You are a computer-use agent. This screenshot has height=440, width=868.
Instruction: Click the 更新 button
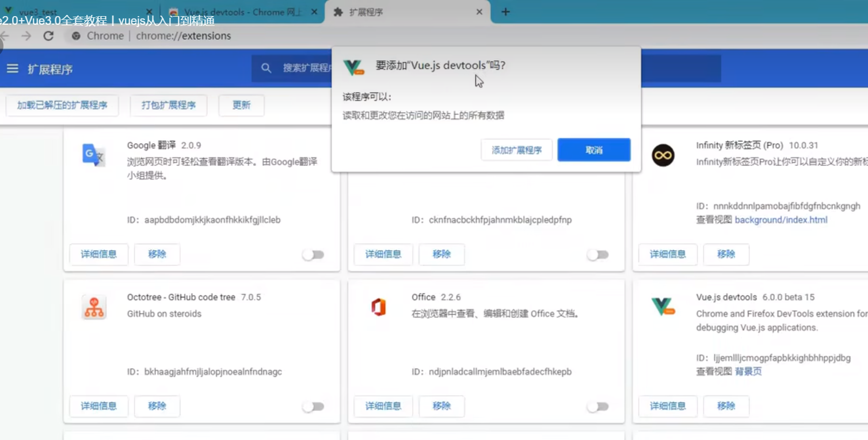point(242,105)
